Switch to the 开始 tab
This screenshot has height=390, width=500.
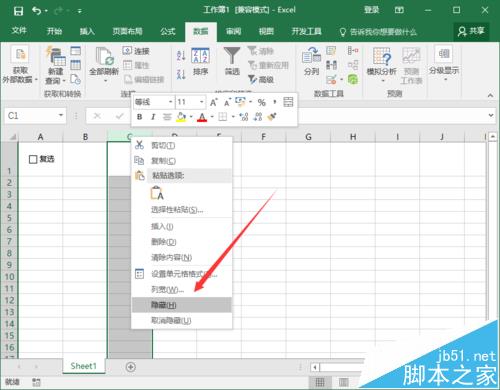[54, 31]
